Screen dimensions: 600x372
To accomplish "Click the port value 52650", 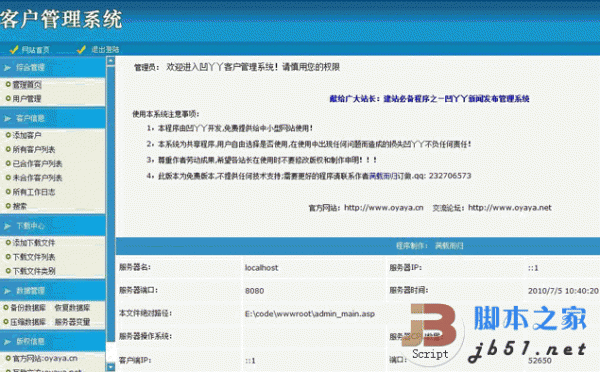I will [540, 361].
